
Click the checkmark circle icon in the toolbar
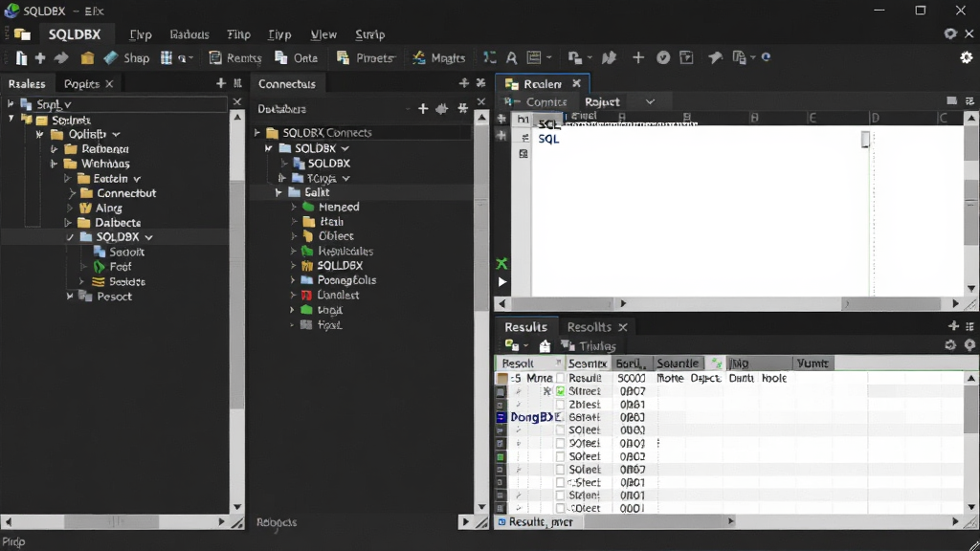coord(663,57)
